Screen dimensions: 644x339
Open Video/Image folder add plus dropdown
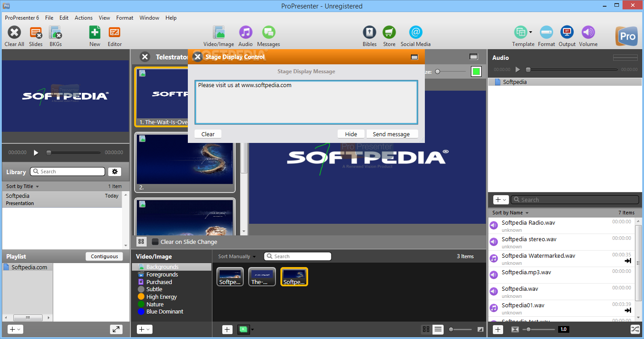144,329
